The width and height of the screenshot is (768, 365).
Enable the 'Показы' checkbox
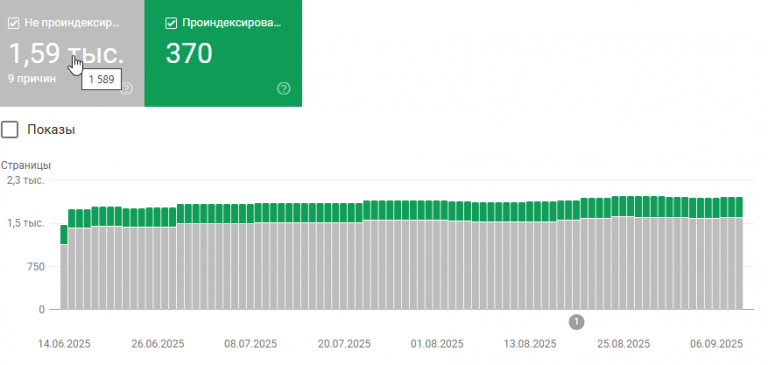pyautogui.click(x=10, y=130)
